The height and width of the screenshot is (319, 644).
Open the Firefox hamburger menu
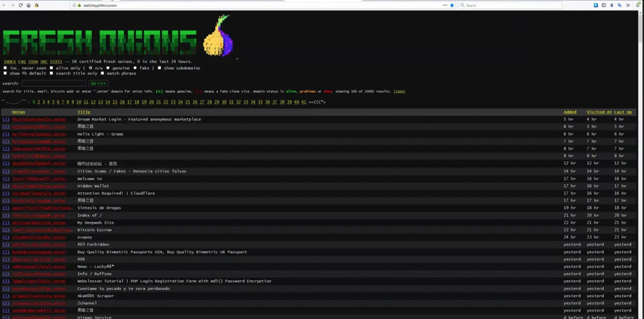pyautogui.click(x=638, y=5)
